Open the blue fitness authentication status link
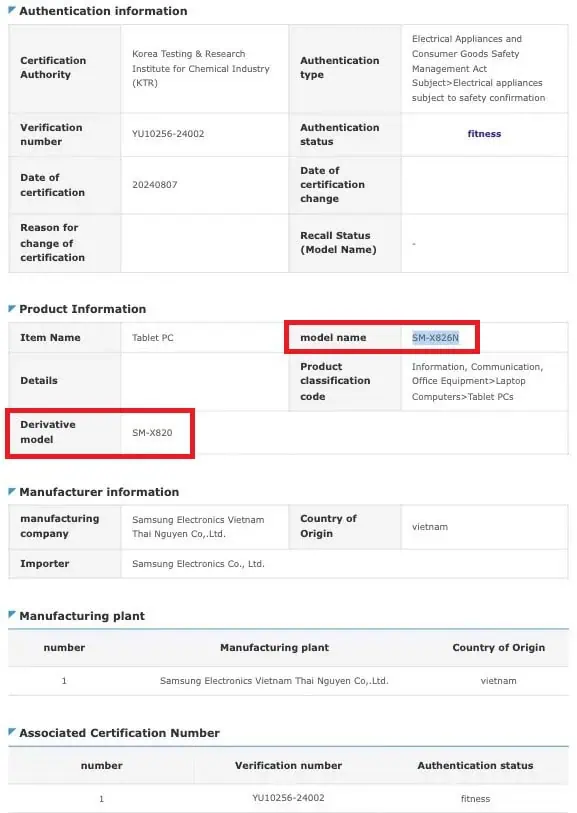The width and height of the screenshot is (577, 813). pos(484,134)
